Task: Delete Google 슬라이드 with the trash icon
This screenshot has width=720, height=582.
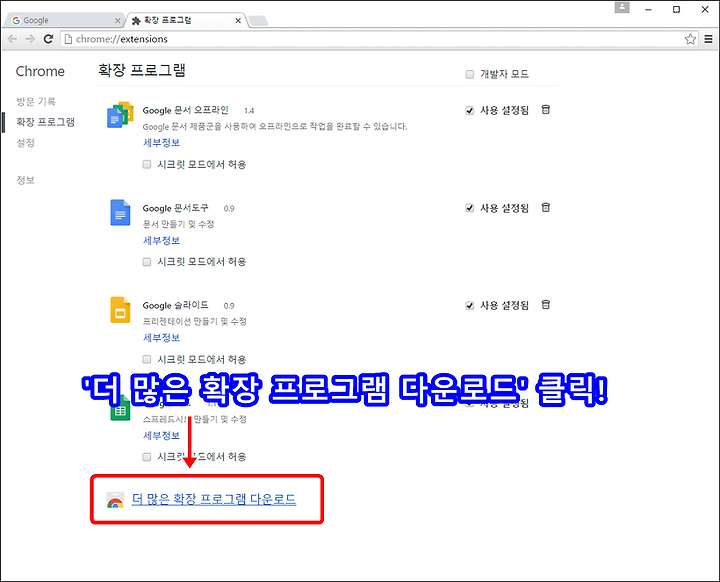Action: (546, 305)
